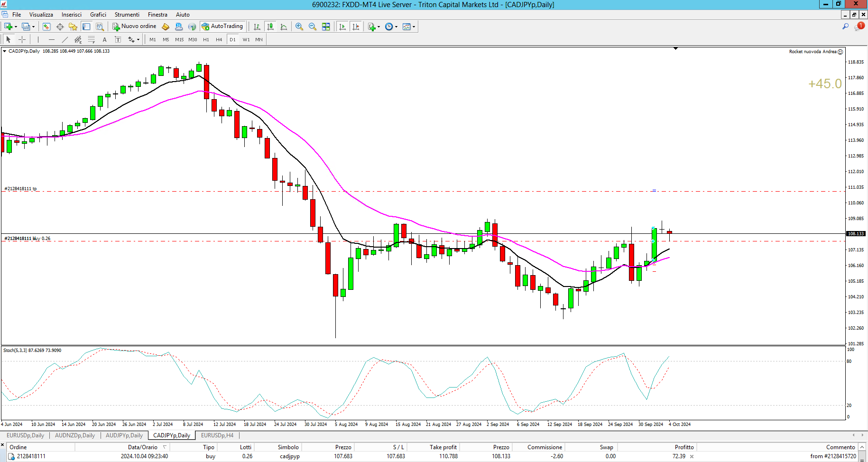Switch to EURUSDp,H4 chart tab
Image resolution: width=868 pixels, height=462 pixels.
click(217, 435)
